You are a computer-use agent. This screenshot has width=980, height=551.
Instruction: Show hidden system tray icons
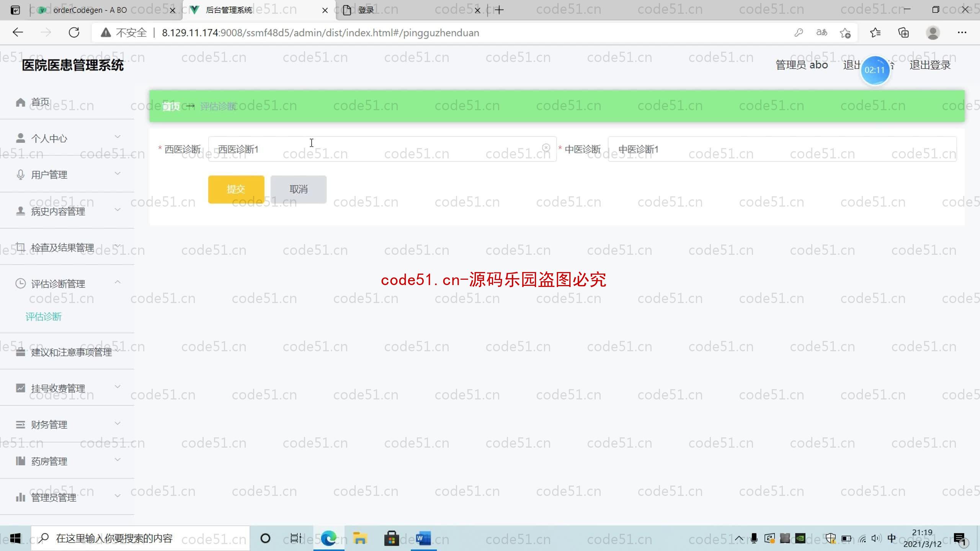739,538
